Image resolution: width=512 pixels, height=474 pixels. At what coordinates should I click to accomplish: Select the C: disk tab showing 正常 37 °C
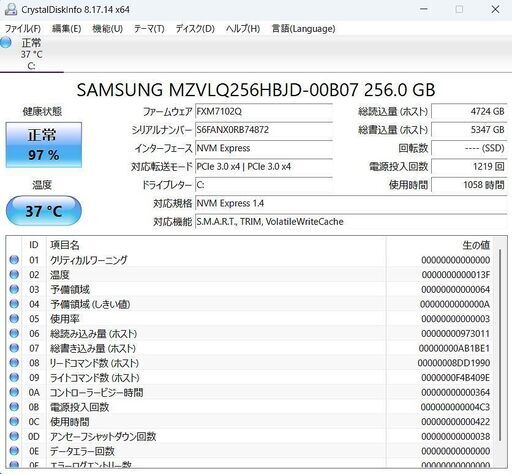(31, 54)
